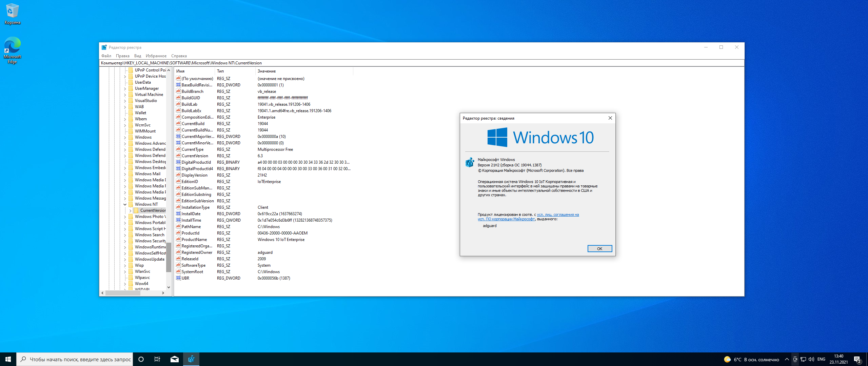Click the tree horizontal scrollbar thumb
This screenshot has height=366, width=868.
click(123, 293)
